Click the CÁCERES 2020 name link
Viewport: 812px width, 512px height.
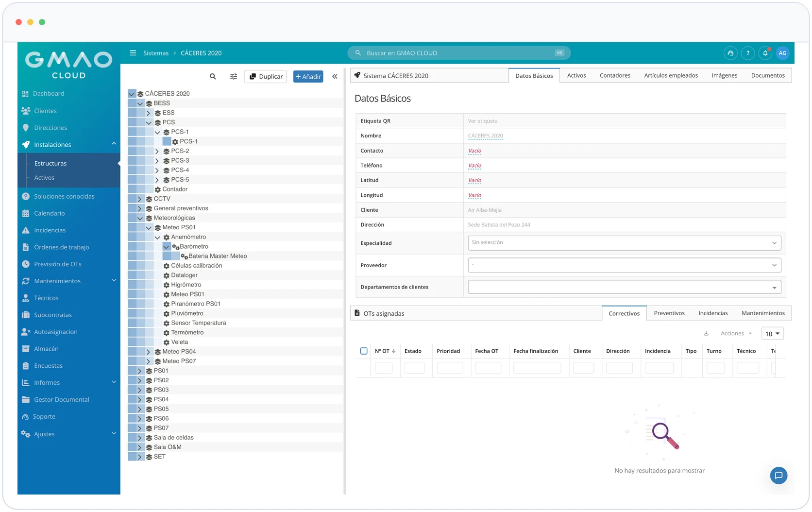tap(485, 136)
